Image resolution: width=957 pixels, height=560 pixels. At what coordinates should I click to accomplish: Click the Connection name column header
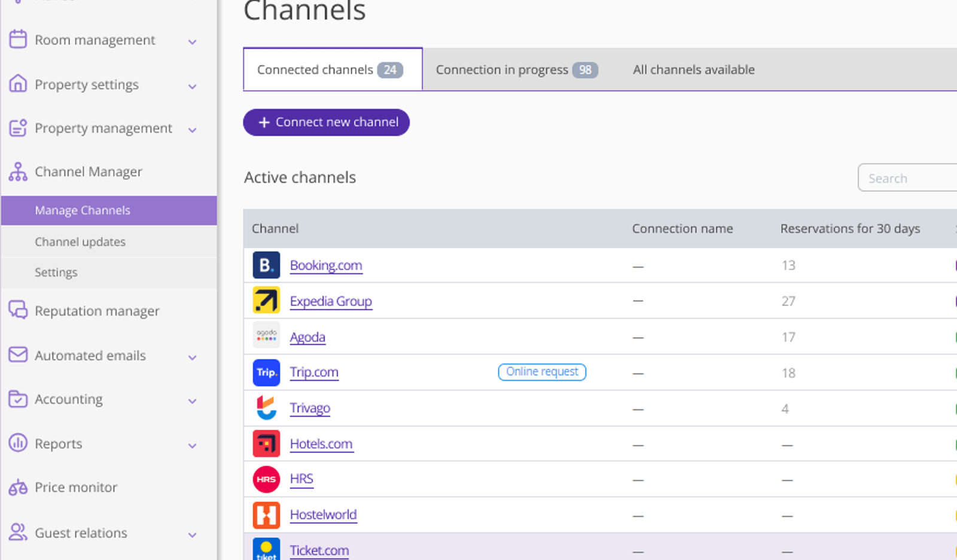coord(682,228)
